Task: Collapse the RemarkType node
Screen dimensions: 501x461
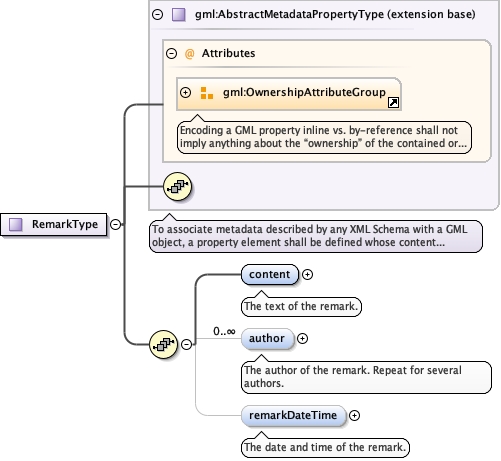Action: click(115, 224)
